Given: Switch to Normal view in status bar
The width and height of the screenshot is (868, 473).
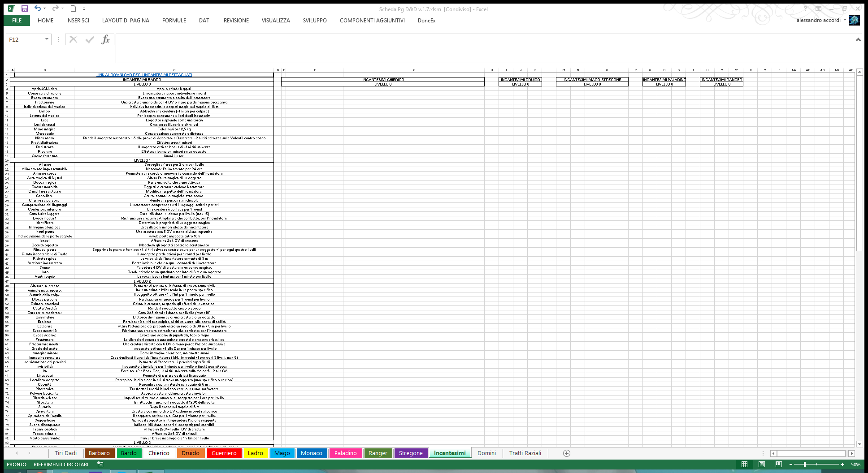Looking at the screenshot, I should pyautogui.click(x=744, y=464).
